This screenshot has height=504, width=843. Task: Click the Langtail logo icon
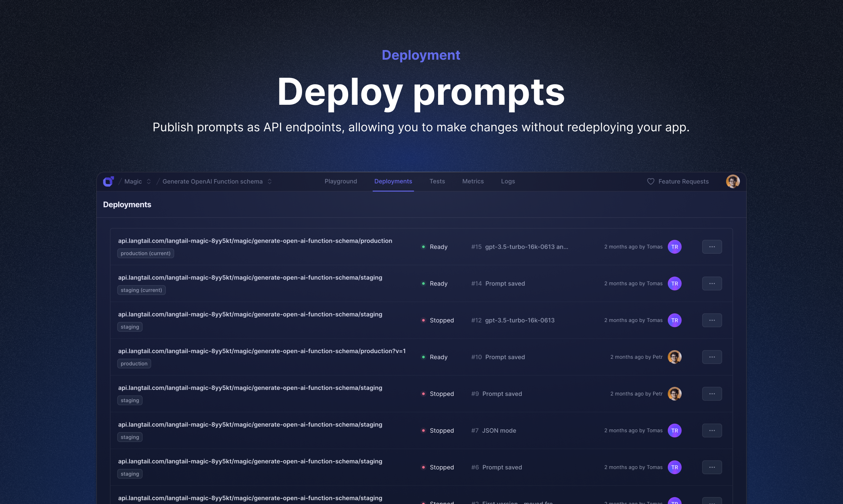click(x=109, y=181)
